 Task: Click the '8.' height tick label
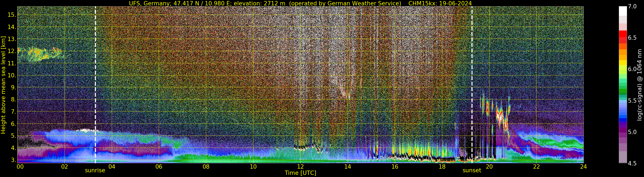coord(13,100)
